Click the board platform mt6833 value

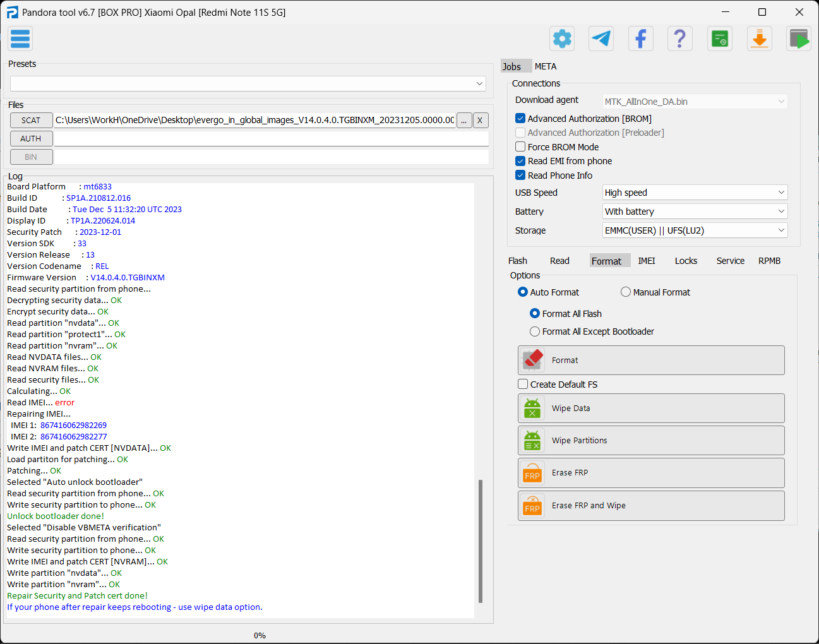[x=97, y=186]
